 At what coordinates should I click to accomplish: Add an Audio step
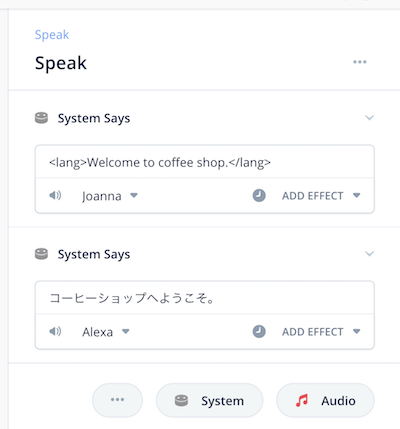pos(325,400)
